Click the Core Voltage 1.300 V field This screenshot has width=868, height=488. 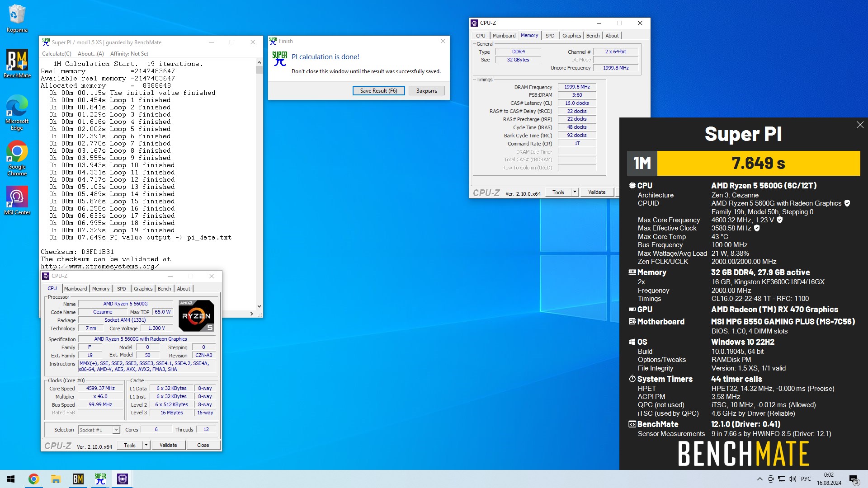(156, 328)
